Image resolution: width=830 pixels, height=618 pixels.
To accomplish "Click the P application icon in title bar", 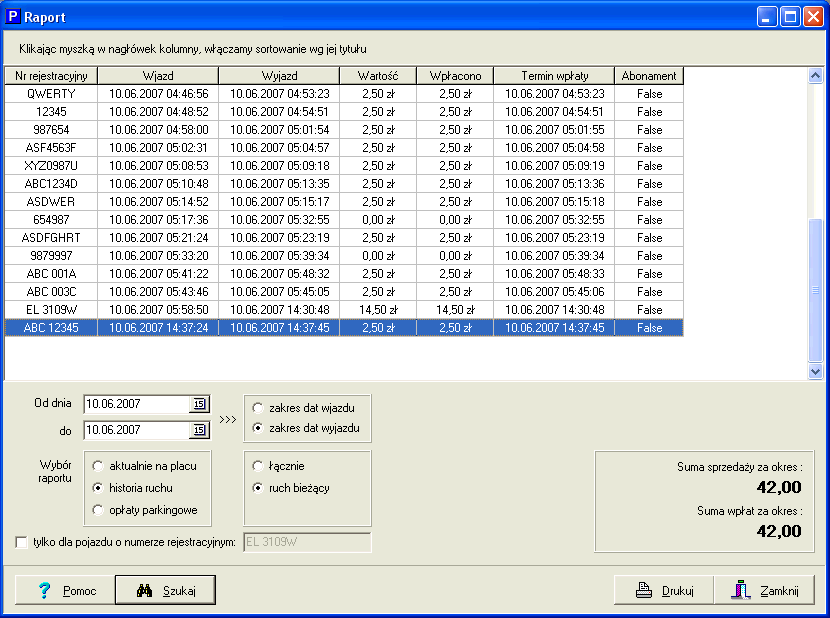I will pos(13,16).
